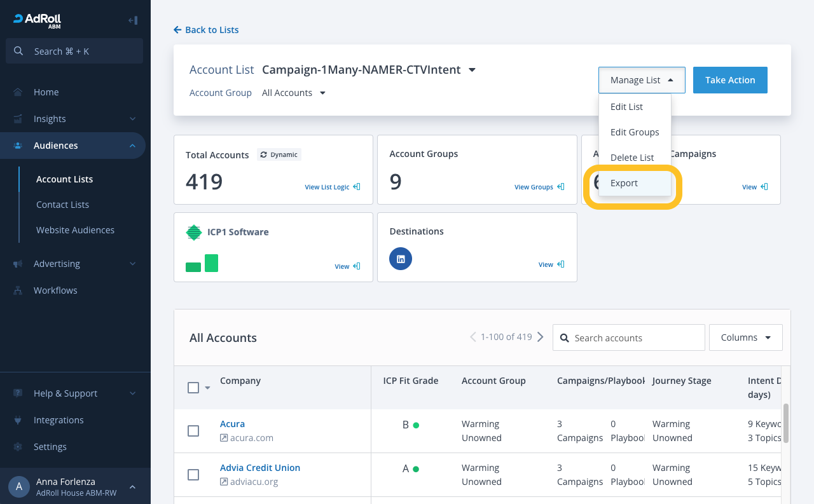The width and height of the screenshot is (814, 504).
Task: Open Workflows from sidebar icon
Action: tap(18, 290)
